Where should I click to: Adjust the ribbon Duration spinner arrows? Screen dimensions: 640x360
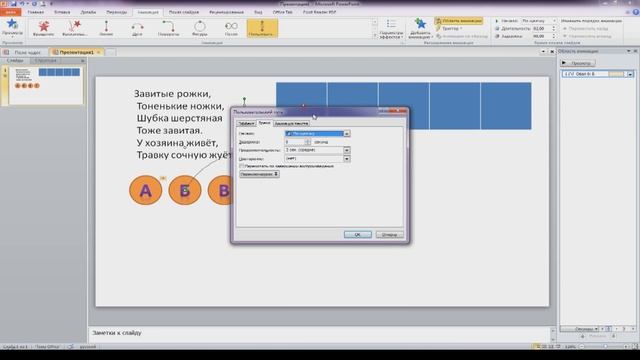click(x=553, y=29)
